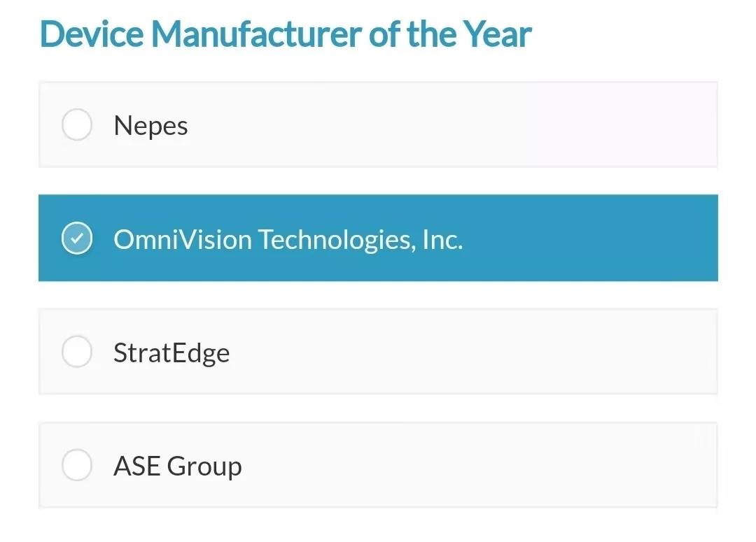Select the Nepes radio button
Image resolution: width=756 pixels, height=542 pixels.
[x=77, y=125]
